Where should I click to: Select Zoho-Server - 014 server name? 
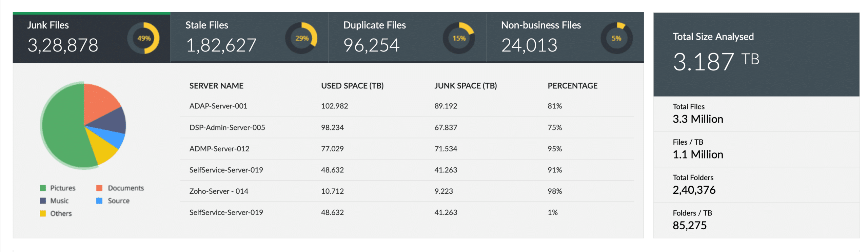(219, 191)
